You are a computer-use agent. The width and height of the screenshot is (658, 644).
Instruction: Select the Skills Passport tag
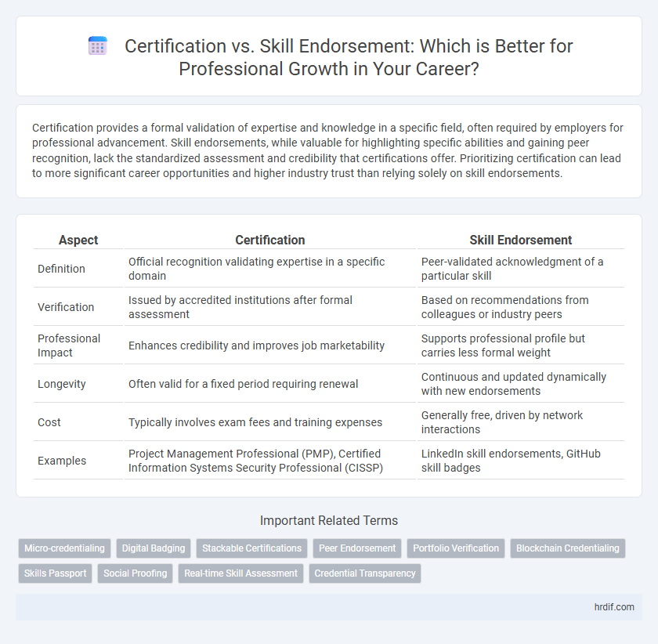pyautogui.click(x=55, y=573)
